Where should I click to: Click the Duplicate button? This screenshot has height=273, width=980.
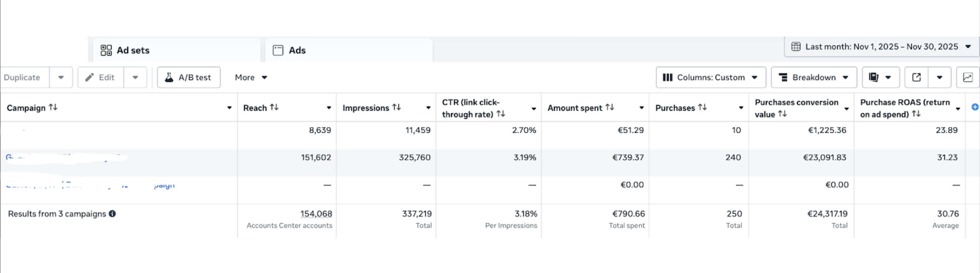coord(23,77)
